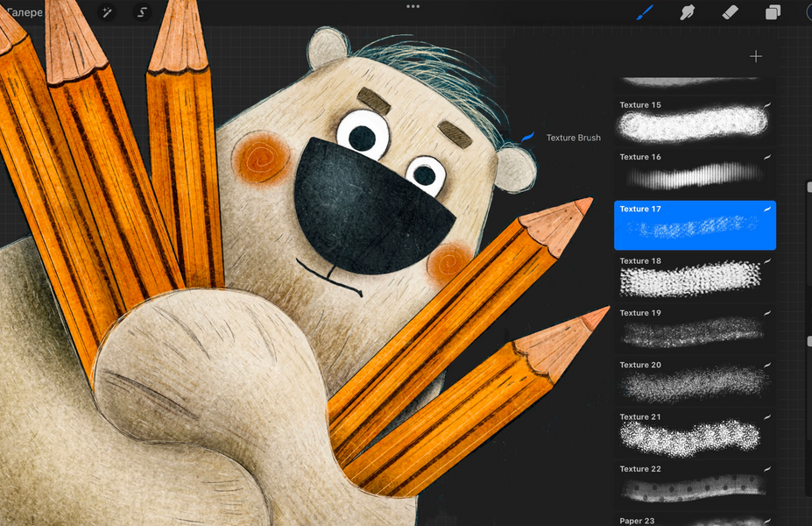Return to the Галерея gallery

(x=25, y=12)
